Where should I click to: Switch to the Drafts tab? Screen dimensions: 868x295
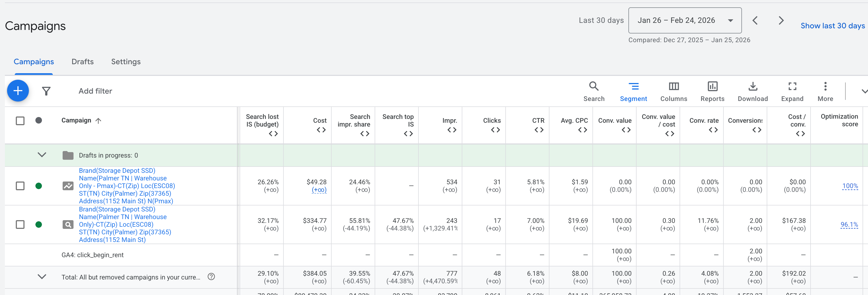click(x=82, y=62)
